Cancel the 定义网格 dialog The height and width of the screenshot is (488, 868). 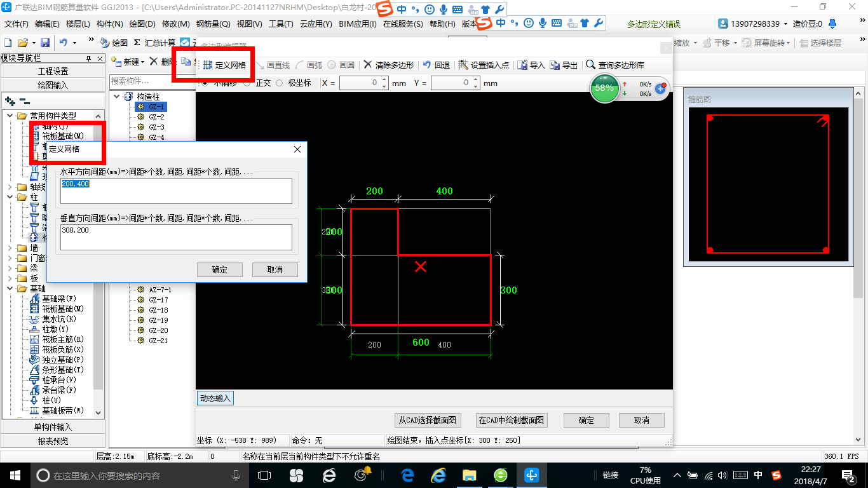275,269
